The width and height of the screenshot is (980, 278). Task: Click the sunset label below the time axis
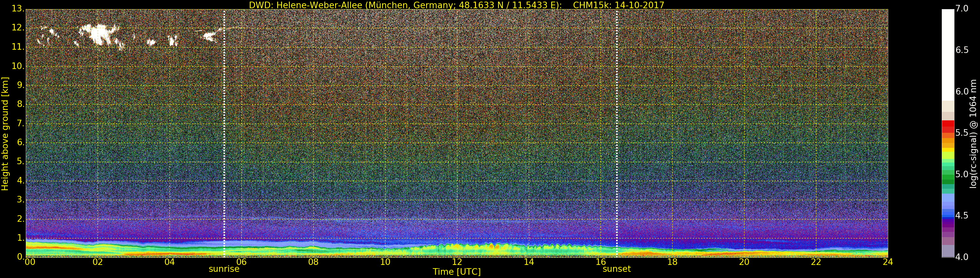(x=616, y=269)
